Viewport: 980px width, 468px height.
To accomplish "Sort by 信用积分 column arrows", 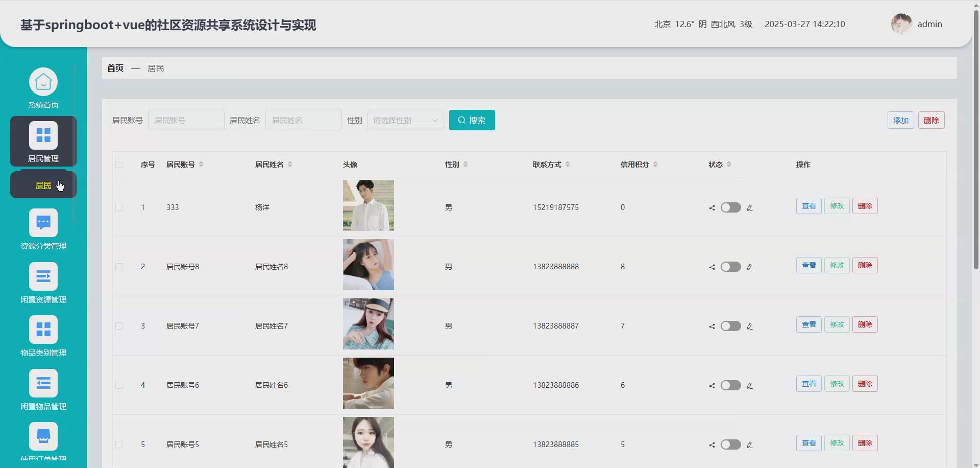I will pyautogui.click(x=655, y=165).
